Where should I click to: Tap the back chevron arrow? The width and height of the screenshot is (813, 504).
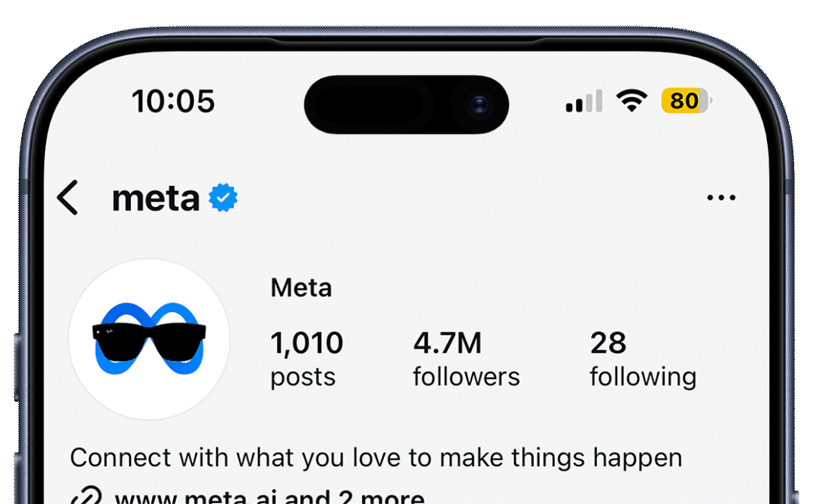[x=68, y=198]
